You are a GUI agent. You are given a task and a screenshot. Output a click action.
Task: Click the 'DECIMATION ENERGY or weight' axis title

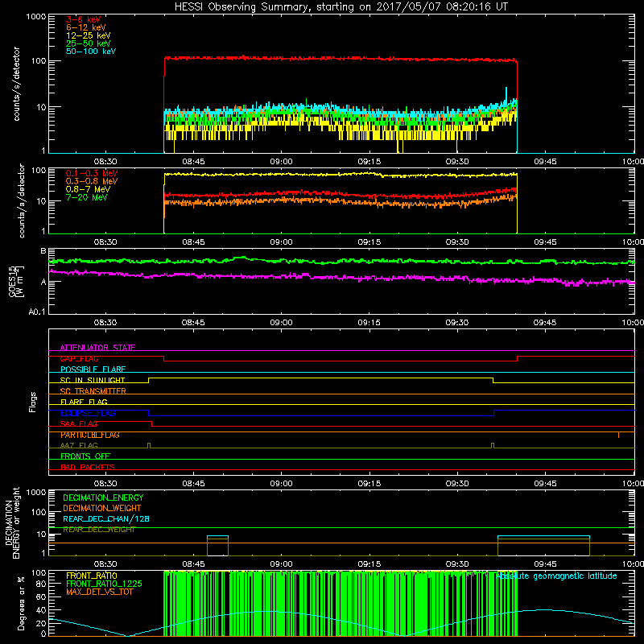[x=12, y=522]
